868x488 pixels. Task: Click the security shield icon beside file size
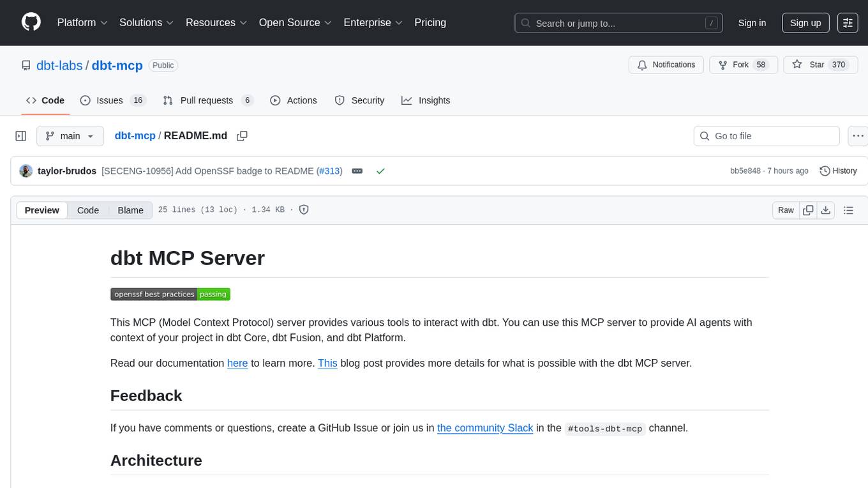coord(304,210)
